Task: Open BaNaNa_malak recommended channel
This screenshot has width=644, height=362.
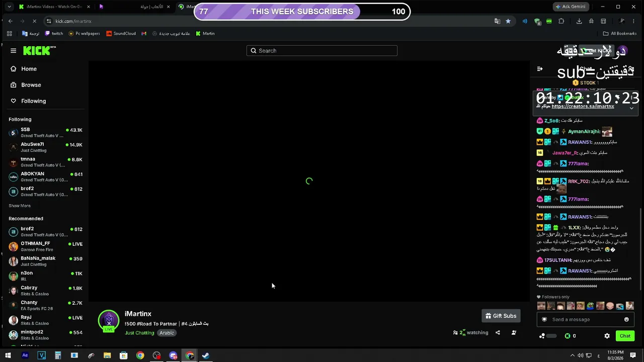Action: point(45,261)
